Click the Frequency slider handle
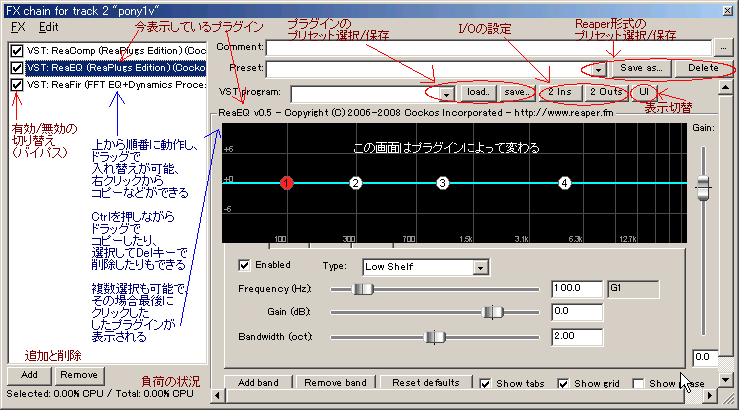The width and height of the screenshot is (739, 410). point(364,289)
